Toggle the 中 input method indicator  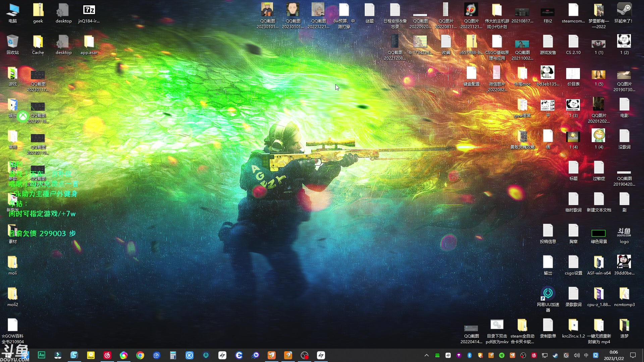pos(586,355)
